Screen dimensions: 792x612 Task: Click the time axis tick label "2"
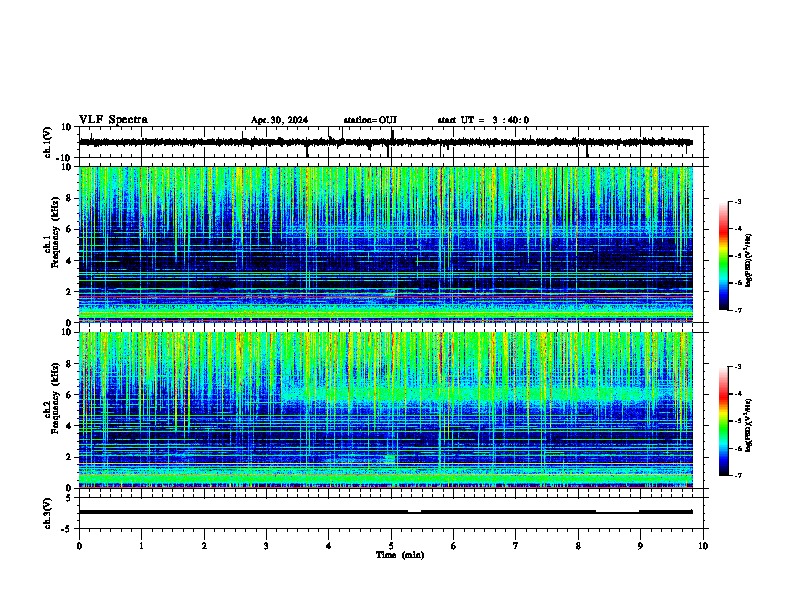point(204,546)
